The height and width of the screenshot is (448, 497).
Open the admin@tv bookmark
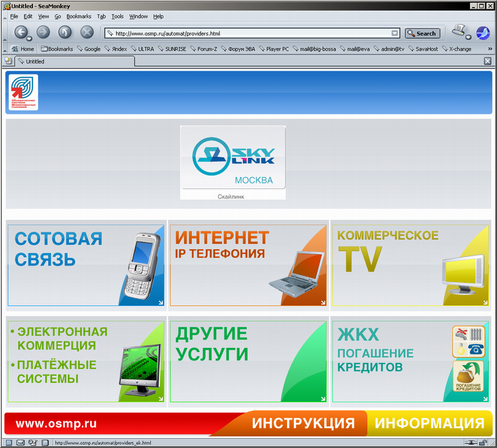click(389, 49)
